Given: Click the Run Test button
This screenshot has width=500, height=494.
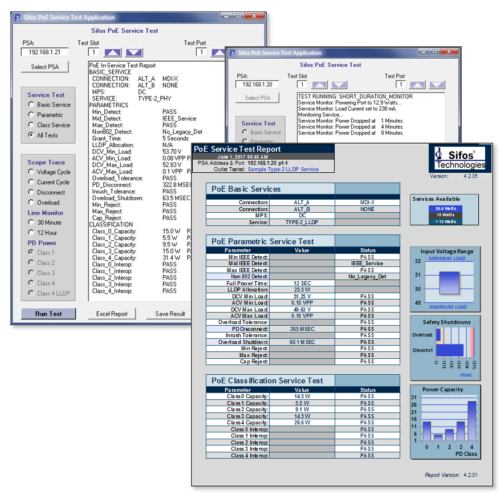Looking at the screenshot, I should click(48, 314).
